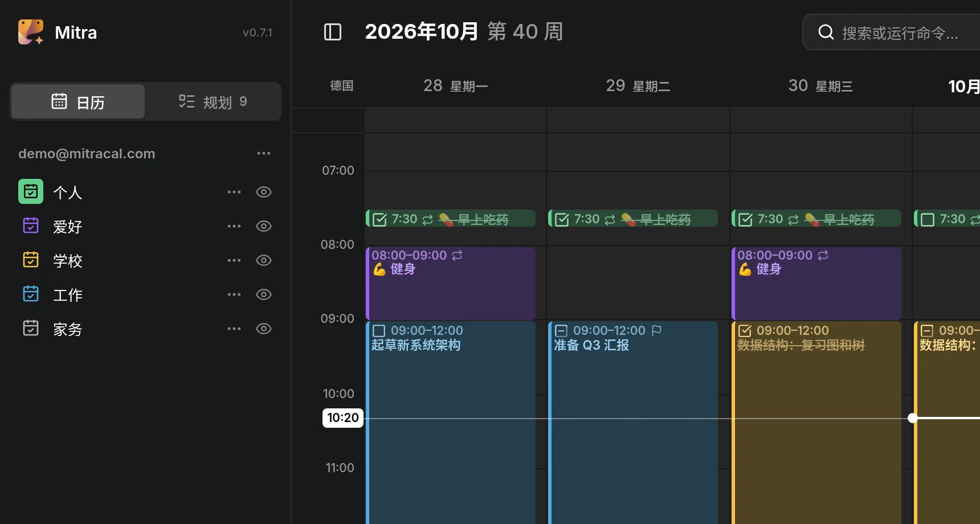Click the Mitra app logo
This screenshot has height=524, width=980.
click(x=31, y=32)
